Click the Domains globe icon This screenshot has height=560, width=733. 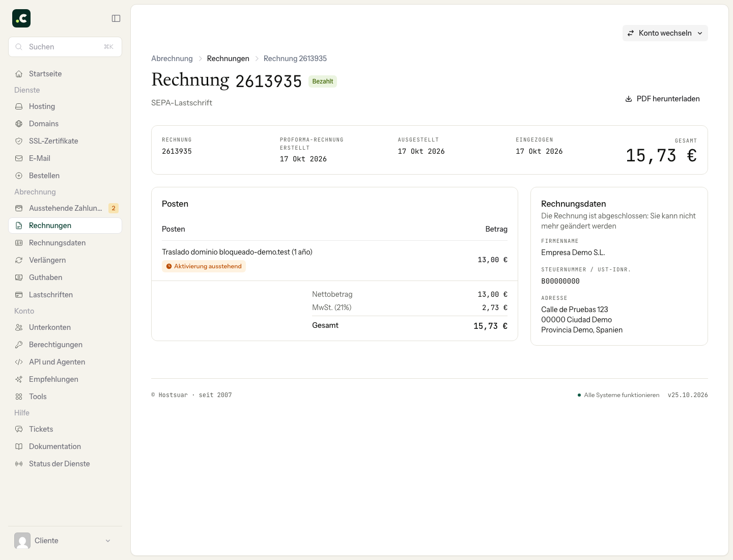pos(19,124)
